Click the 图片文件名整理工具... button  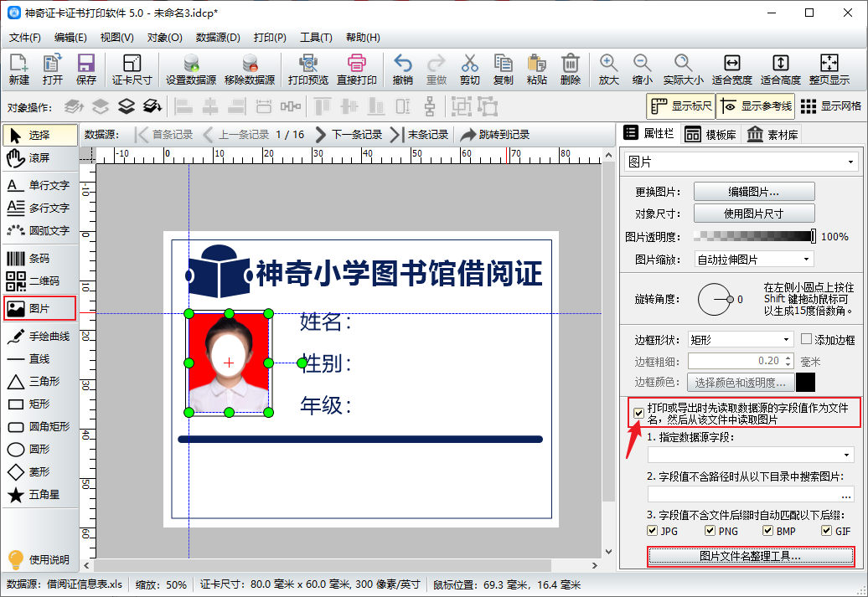point(751,556)
